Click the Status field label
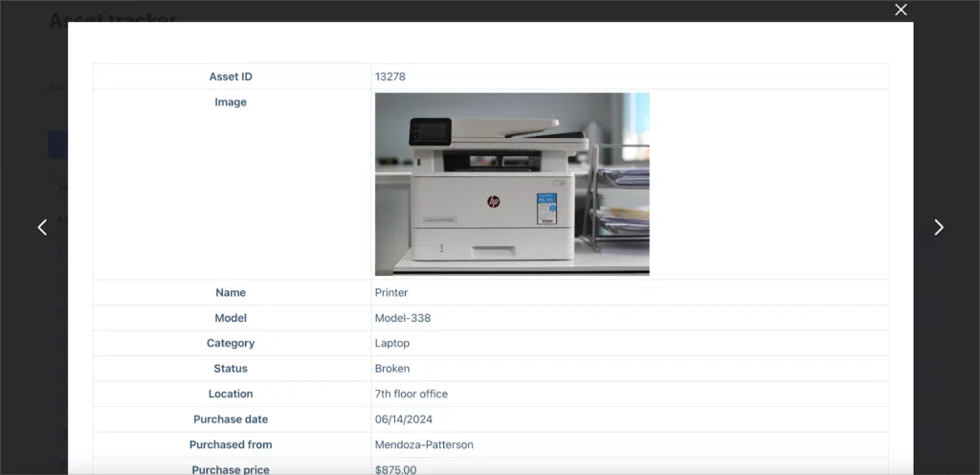The width and height of the screenshot is (980, 475). tap(231, 369)
